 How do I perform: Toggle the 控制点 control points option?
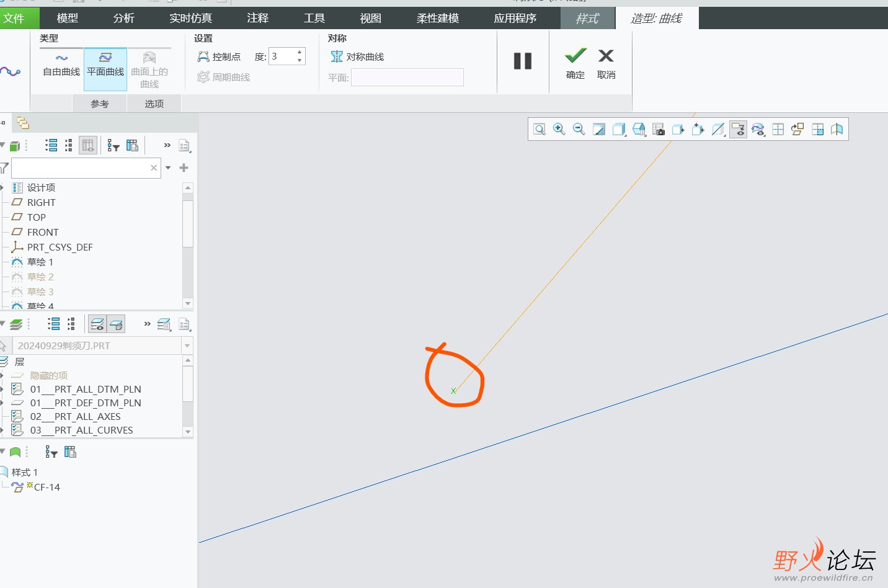tap(219, 56)
